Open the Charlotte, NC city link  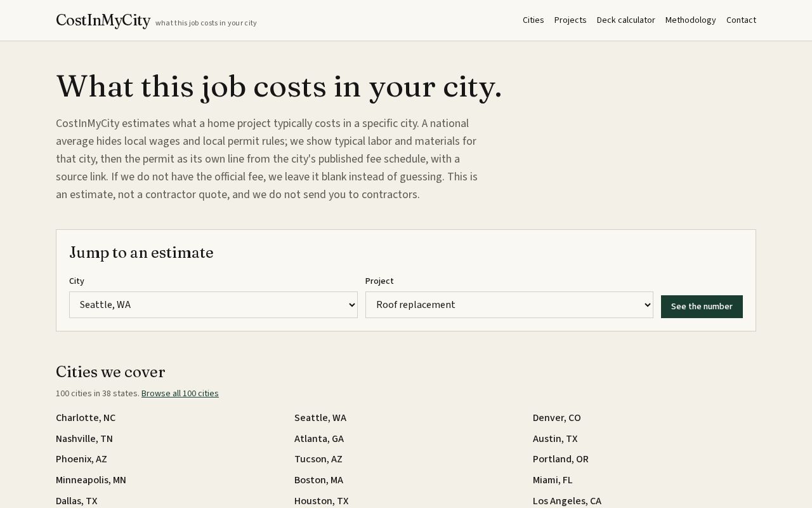pos(86,418)
